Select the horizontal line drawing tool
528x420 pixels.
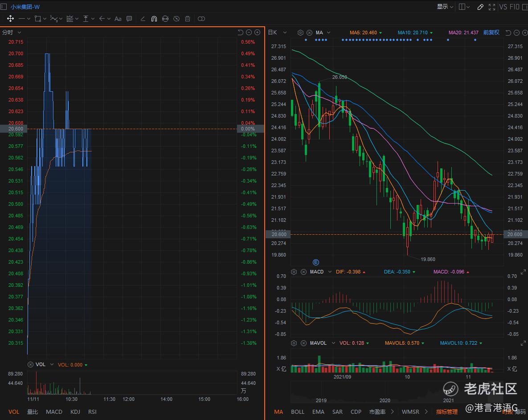click(x=22, y=19)
